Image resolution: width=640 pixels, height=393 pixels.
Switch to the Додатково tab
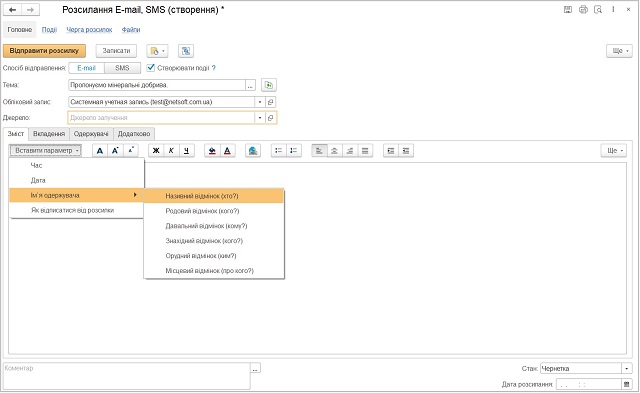click(134, 134)
